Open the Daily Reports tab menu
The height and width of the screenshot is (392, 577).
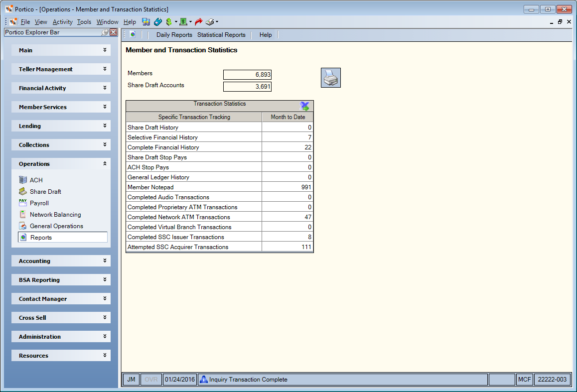[x=174, y=35]
